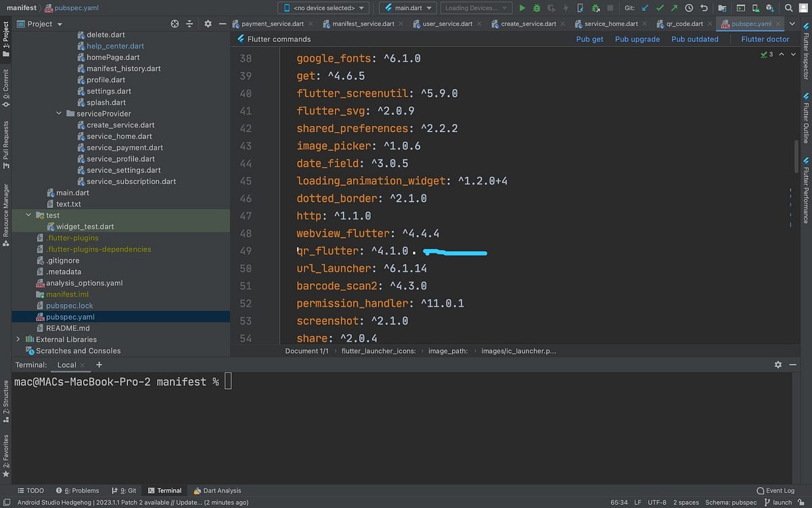Click the editor's vertical scrollbar thumb
Viewport: 812px width, 508px height.
[796, 156]
